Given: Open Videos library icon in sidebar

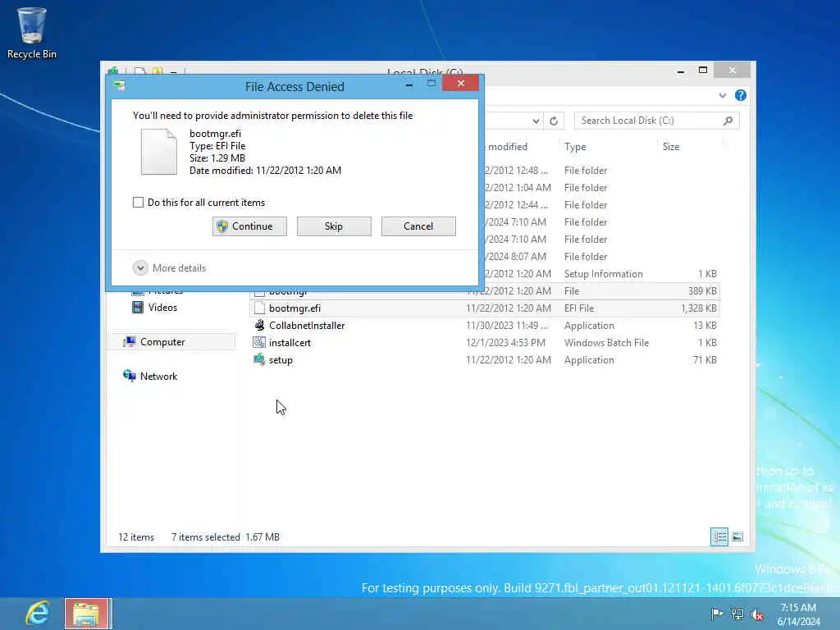Looking at the screenshot, I should coord(138,307).
